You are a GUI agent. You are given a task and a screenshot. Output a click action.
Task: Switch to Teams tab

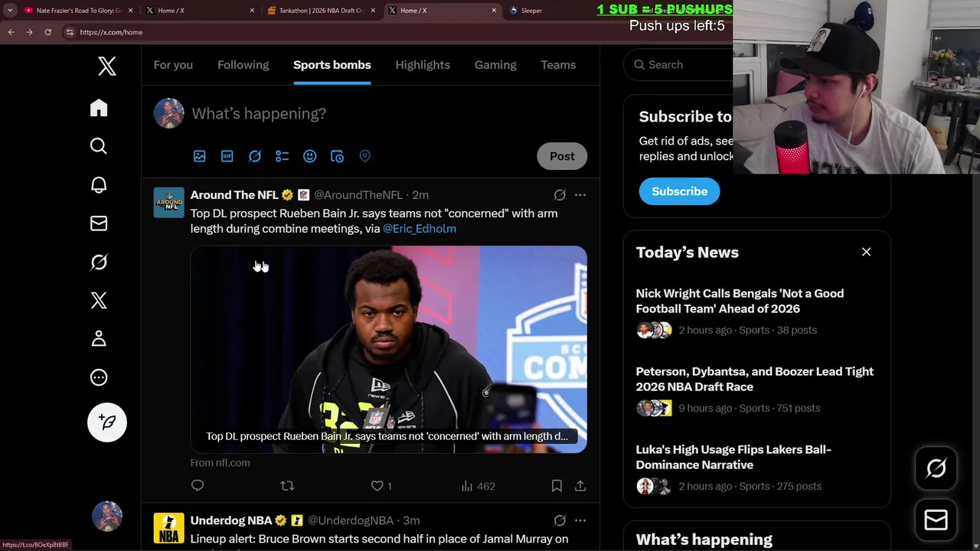click(558, 65)
